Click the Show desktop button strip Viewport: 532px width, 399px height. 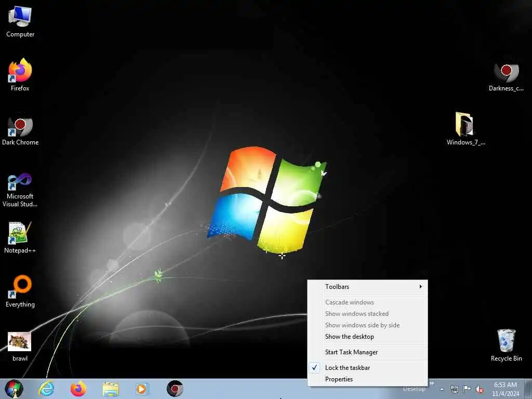[528, 389]
